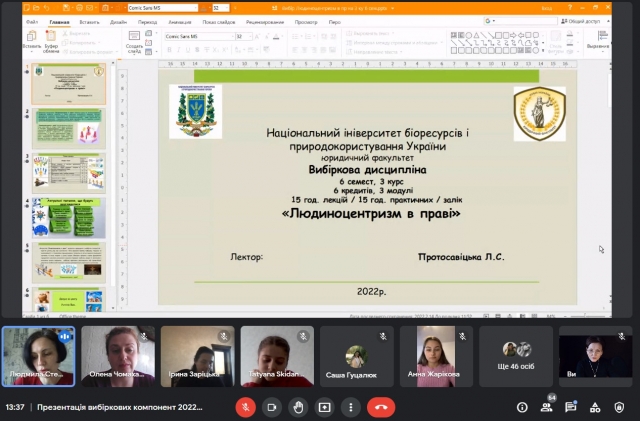
Task: Unmute the microphone in the call bar
Action: click(x=245, y=407)
